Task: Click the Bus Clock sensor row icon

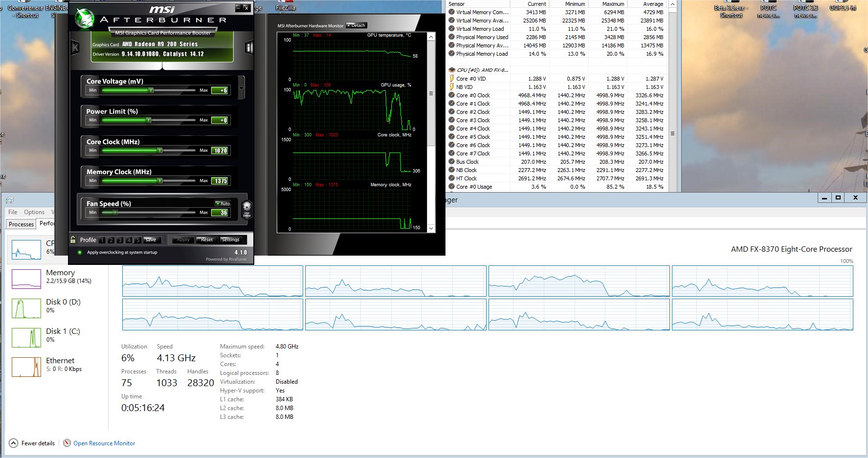Action: tap(451, 161)
